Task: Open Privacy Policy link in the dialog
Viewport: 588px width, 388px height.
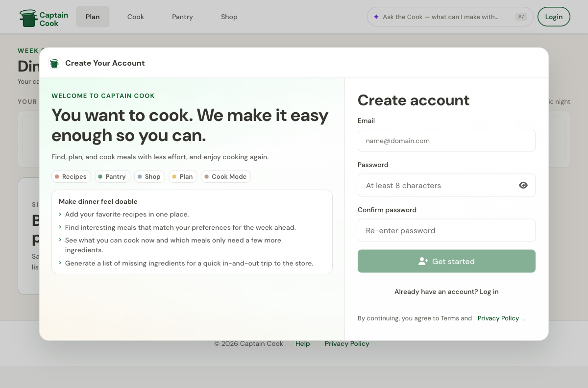Action: click(x=498, y=318)
